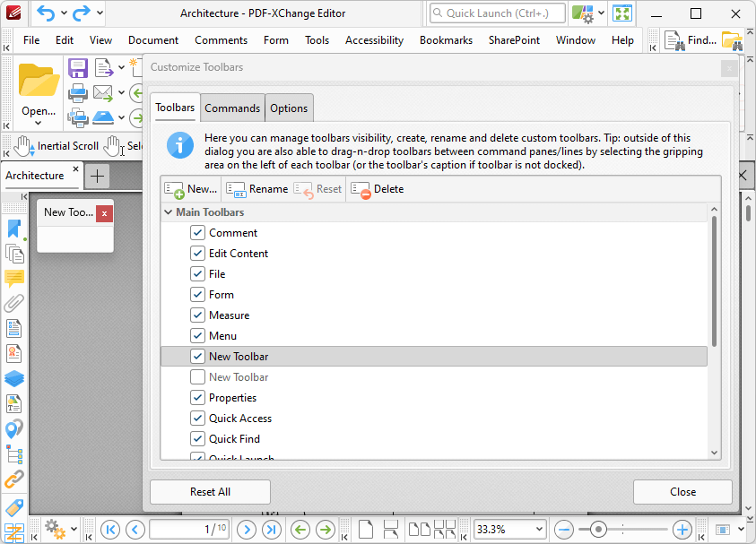Expand the Open folder dropdown arrow
This screenshot has width=756, height=544.
click(x=38, y=123)
